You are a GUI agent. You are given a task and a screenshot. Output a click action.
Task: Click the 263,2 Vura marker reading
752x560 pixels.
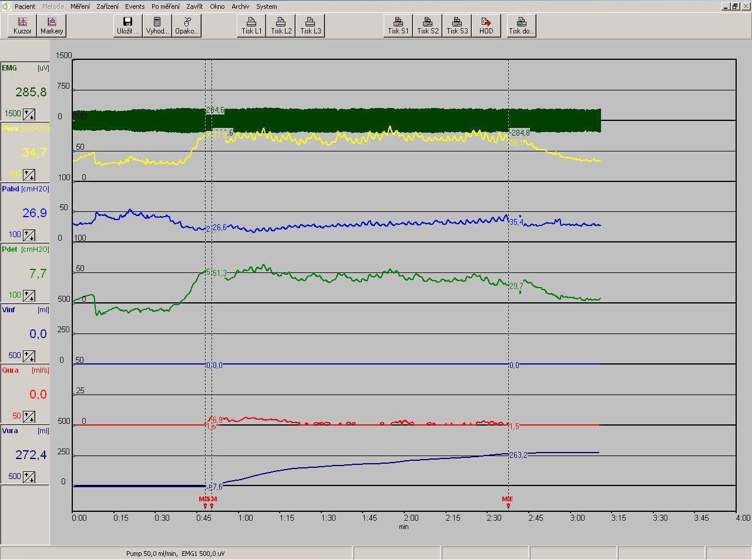pos(518,456)
